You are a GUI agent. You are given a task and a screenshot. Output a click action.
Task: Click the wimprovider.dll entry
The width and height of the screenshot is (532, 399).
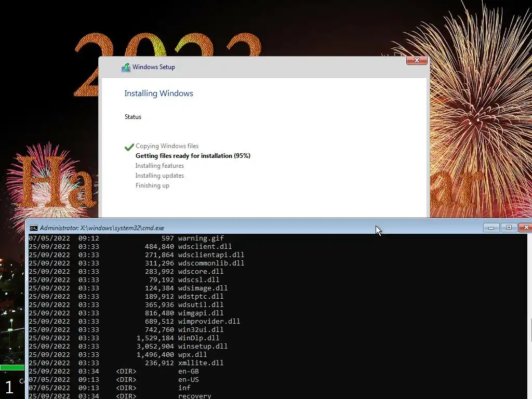[209, 321]
